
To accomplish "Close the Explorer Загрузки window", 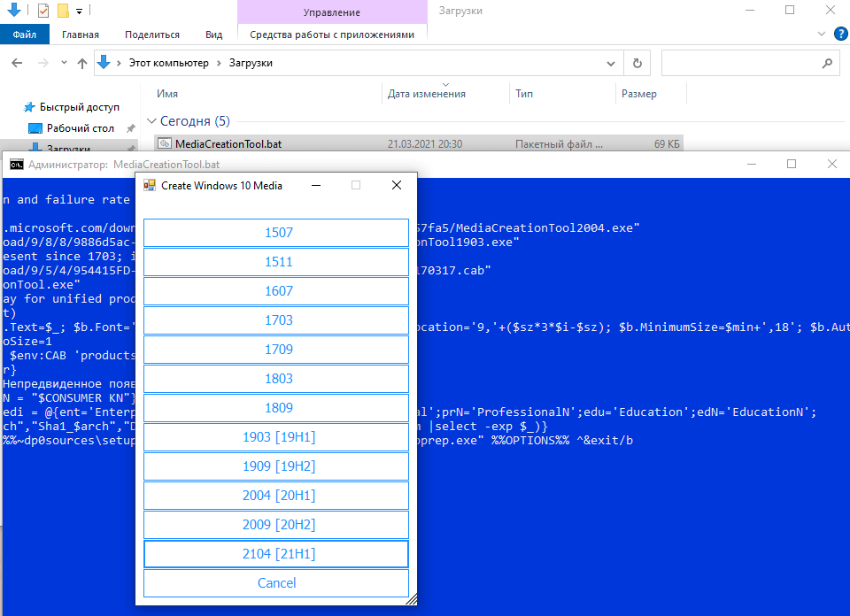I will click(830, 10).
